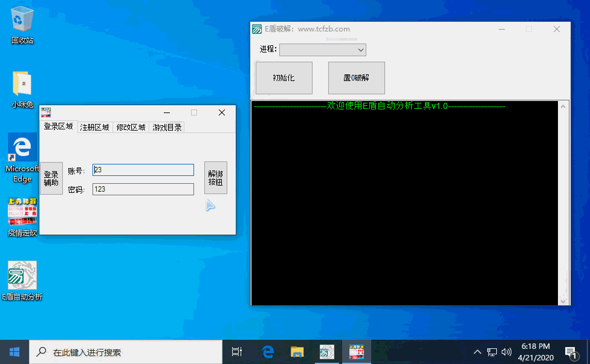The image size is (590, 364).
Task: Switch to the 游戏目录 tab
Action: tap(167, 127)
